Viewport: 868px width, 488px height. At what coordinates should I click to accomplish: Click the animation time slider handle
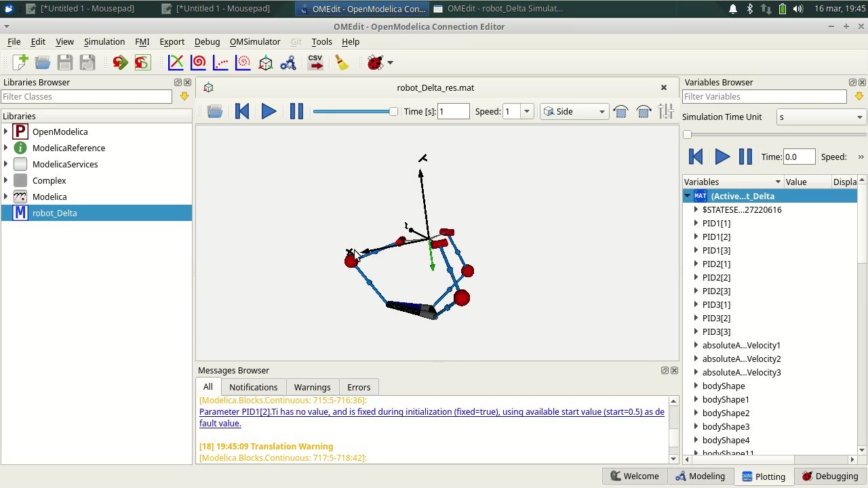coord(393,111)
